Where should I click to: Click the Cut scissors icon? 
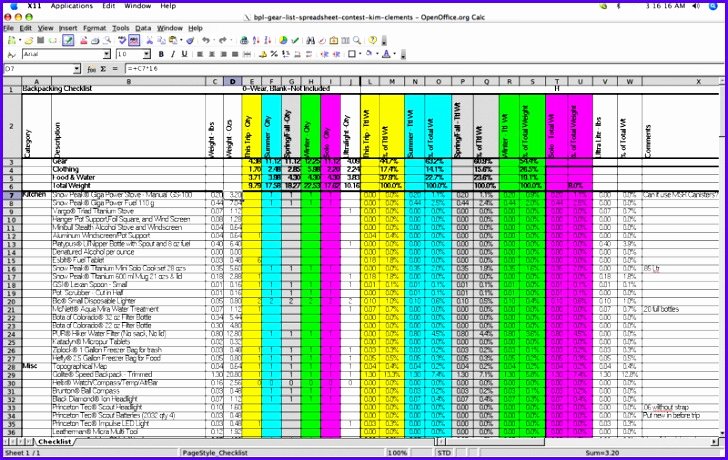coord(150,40)
